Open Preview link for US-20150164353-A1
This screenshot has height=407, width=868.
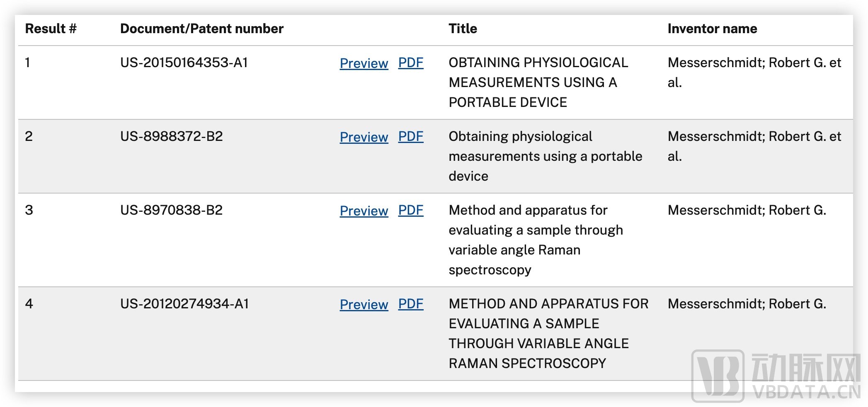coord(364,63)
